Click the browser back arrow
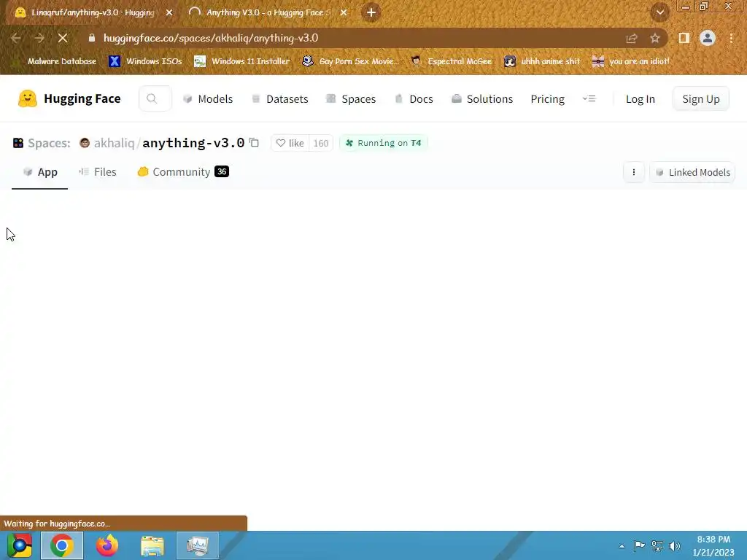Viewport: 747px width, 560px height. point(16,38)
